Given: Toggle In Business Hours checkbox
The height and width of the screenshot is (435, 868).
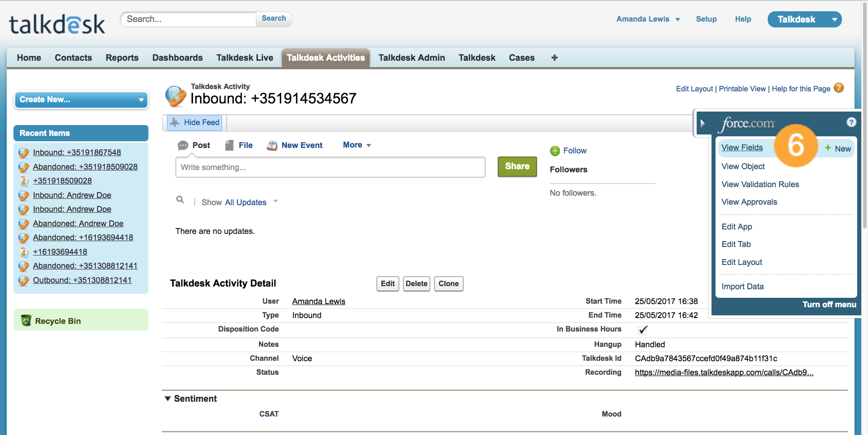Looking at the screenshot, I should tap(643, 330).
